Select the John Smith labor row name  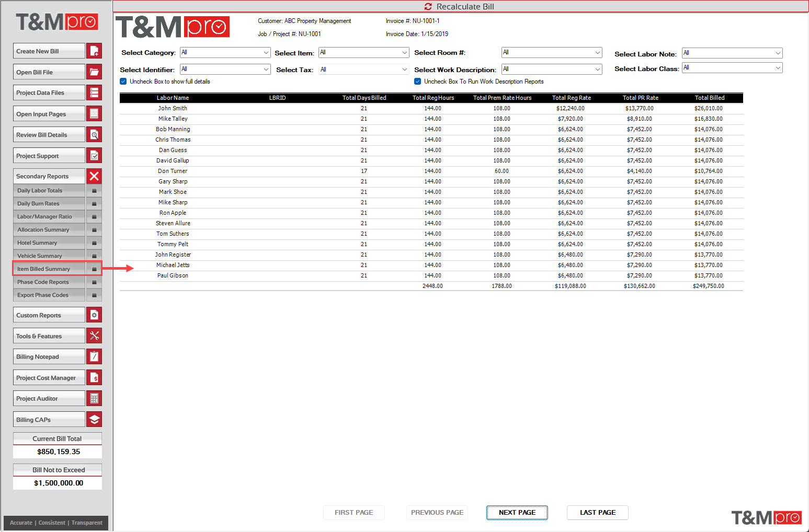pos(173,108)
